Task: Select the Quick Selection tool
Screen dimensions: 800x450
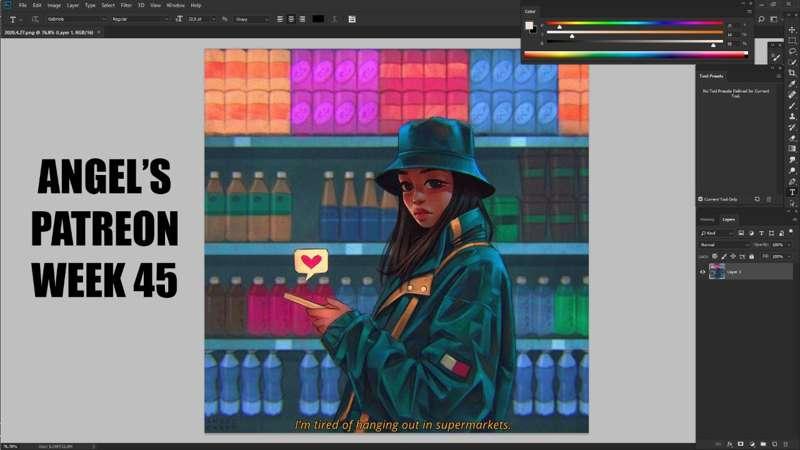Action: point(792,62)
